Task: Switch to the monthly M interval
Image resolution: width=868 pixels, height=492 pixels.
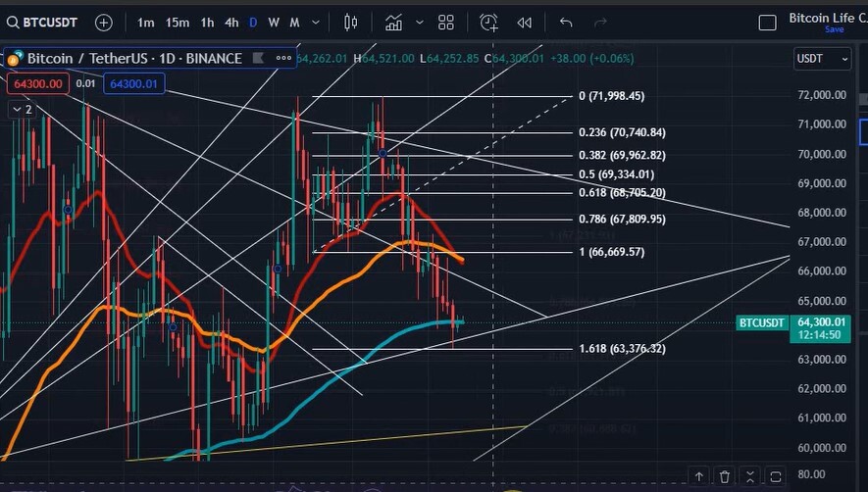Action: click(x=294, y=23)
